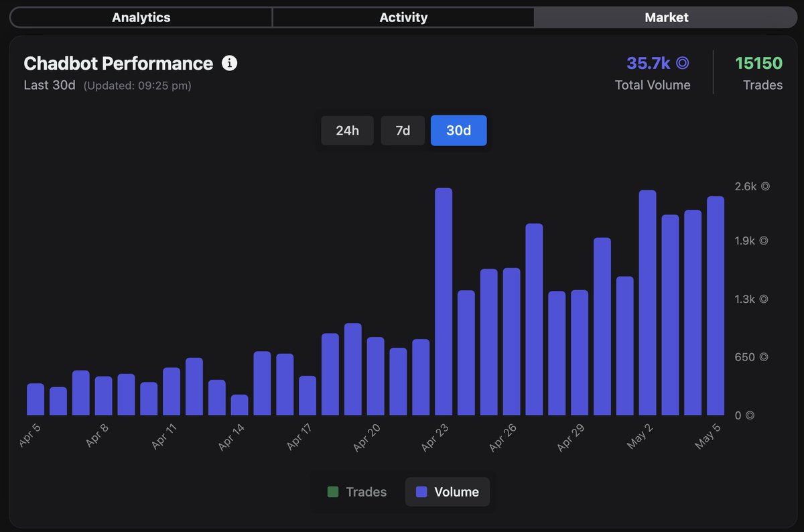This screenshot has width=804, height=532.
Task: Select the 24h time range
Action: click(x=347, y=131)
